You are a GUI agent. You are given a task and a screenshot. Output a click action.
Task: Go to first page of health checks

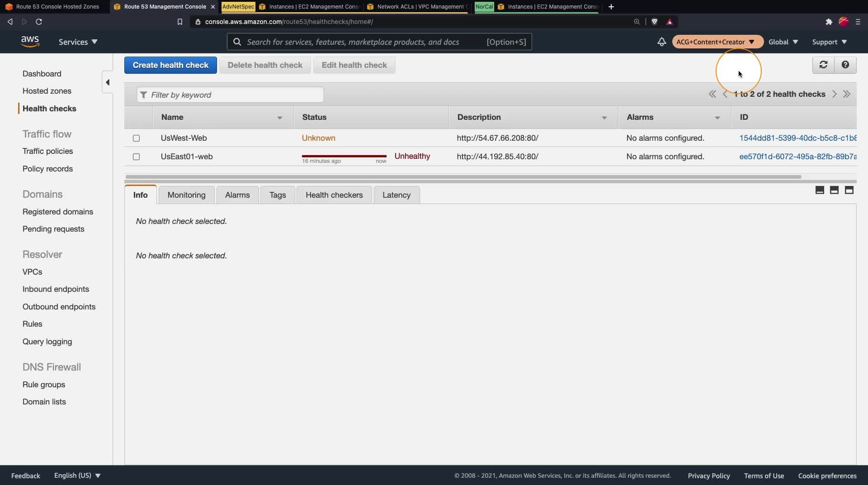point(712,94)
